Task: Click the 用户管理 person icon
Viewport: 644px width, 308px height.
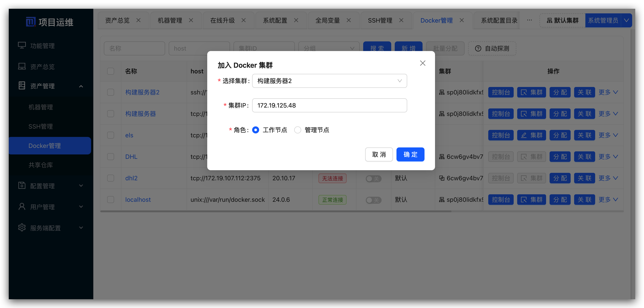Action: coord(22,207)
